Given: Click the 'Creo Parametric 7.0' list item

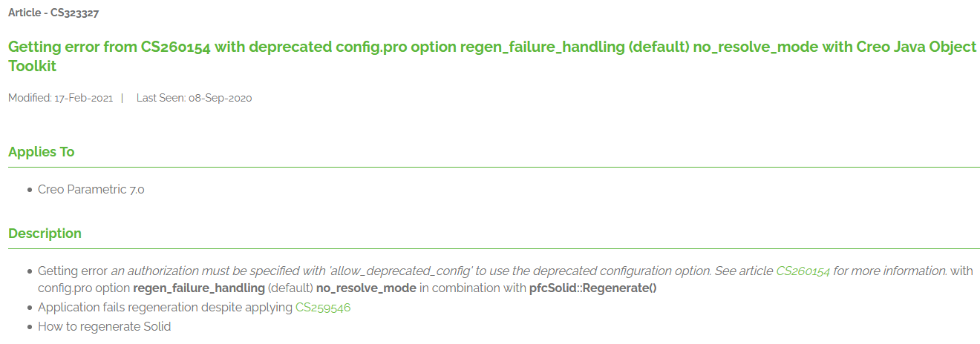Looking at the screenshot, I should (x=91, y=190).
